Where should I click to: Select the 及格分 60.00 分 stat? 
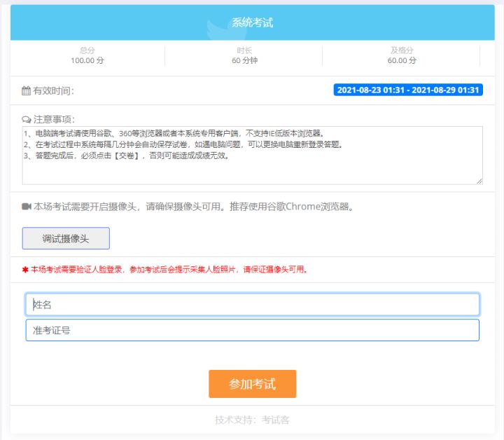pyautogui.click(x=402, y=55)
